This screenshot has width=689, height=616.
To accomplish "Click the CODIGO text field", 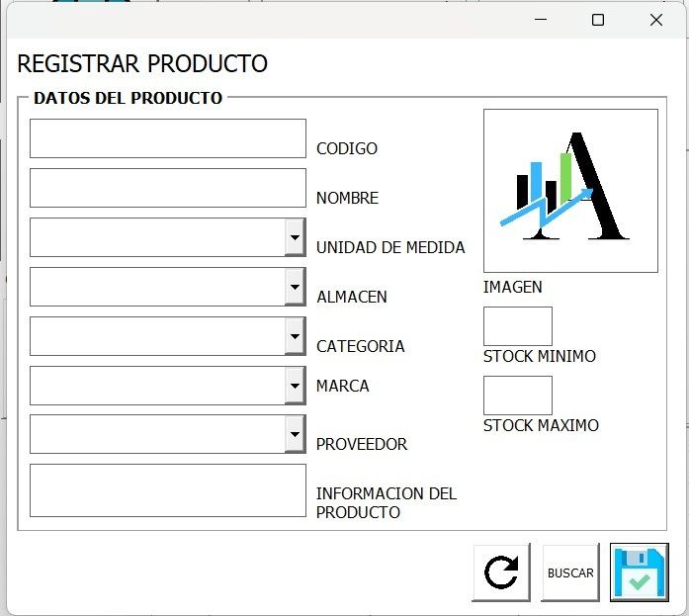I will click(x=168, y=138).
